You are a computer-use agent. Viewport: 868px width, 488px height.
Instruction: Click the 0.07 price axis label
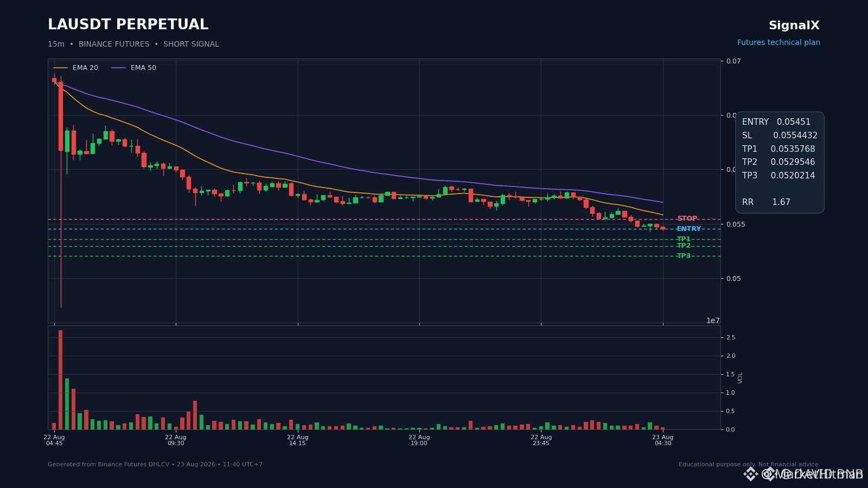(x=734, y=61)
